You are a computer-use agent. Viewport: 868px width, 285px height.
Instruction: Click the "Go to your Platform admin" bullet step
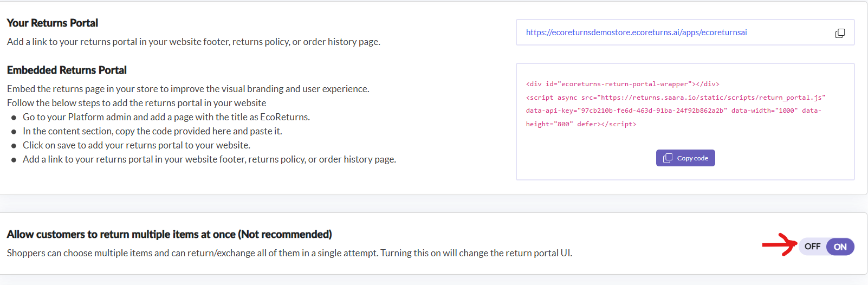click(166, 117)
